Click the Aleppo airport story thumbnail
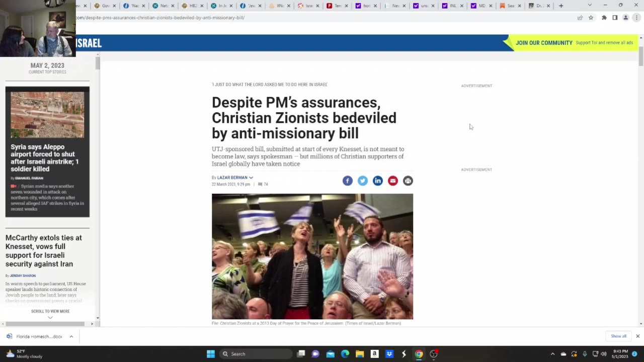The image size is (644, 362). (x=47, y=115)
